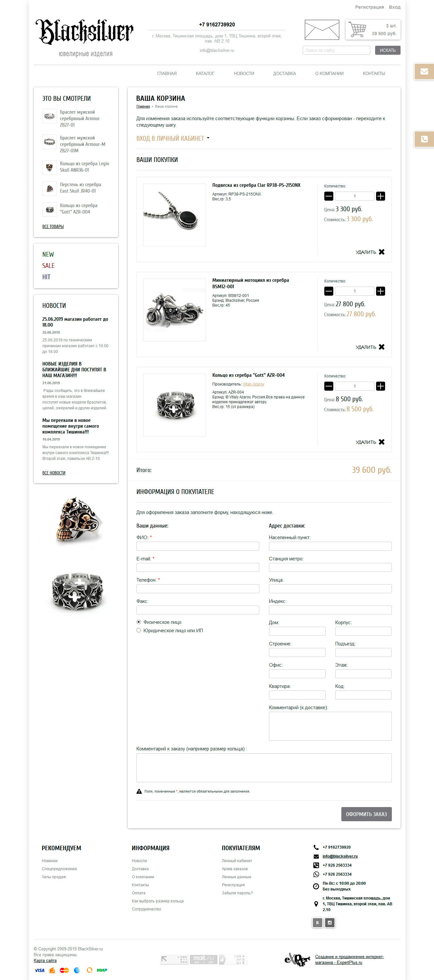
Task: Open the NEW category link
Action: coord(48,254)
